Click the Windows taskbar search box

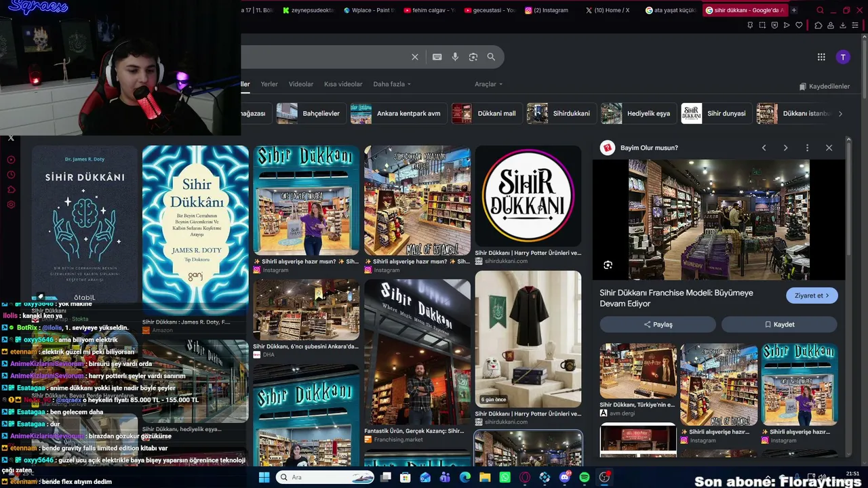326,477
